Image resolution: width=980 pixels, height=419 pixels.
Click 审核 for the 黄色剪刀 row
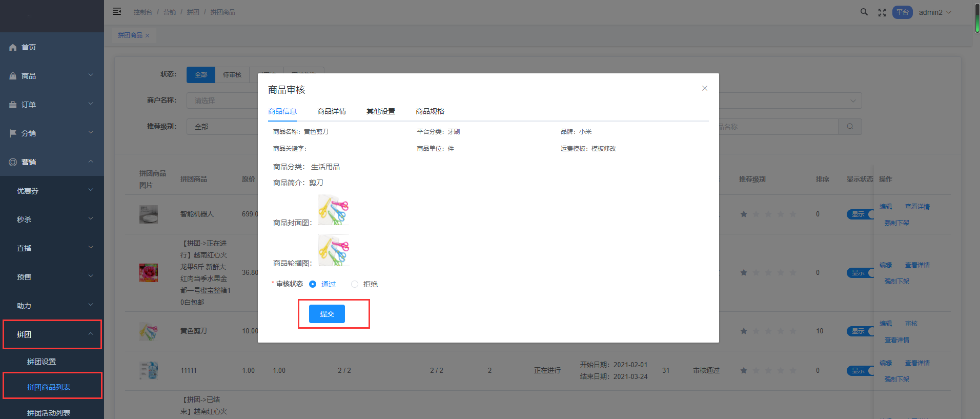911,324
